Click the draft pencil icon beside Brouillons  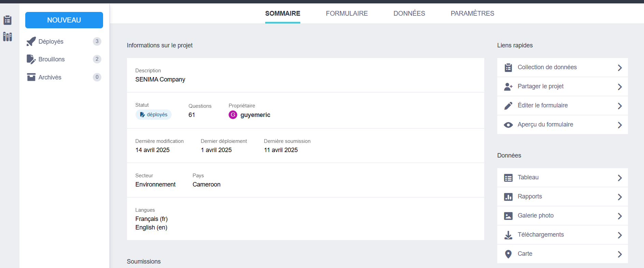31,59
